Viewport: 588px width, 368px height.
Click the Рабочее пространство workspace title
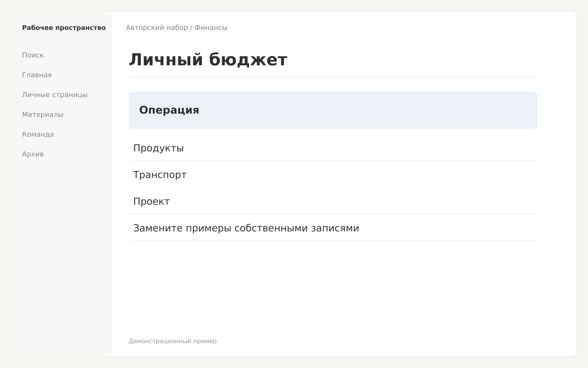click(64, 28)
